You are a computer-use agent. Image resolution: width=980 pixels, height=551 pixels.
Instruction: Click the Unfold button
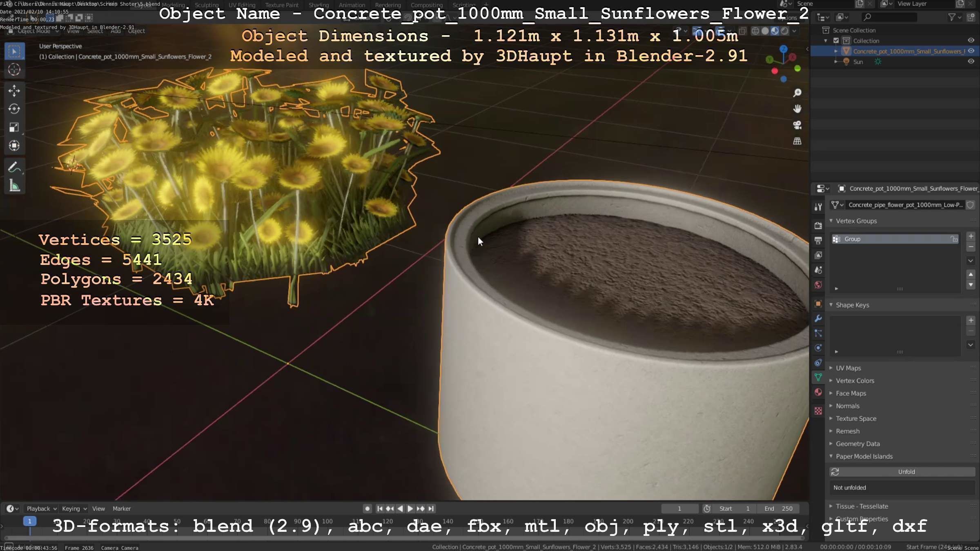(x=902, y=472)
